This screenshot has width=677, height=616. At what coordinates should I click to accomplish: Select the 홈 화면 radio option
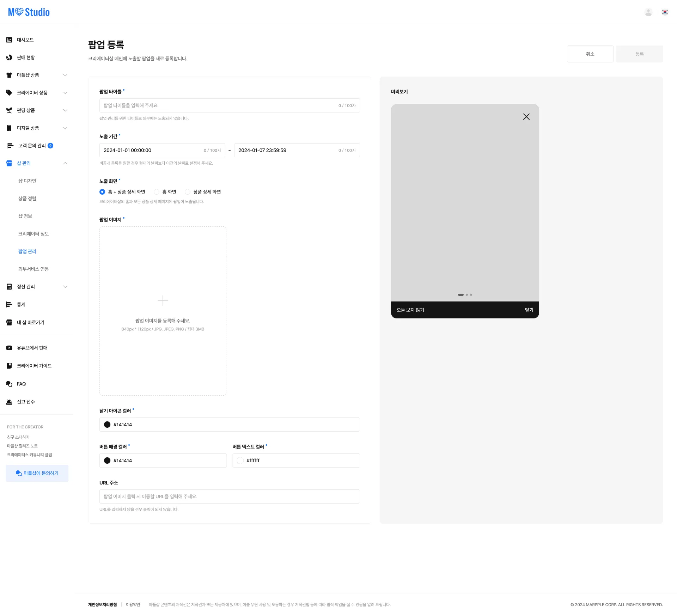(157, 192)
